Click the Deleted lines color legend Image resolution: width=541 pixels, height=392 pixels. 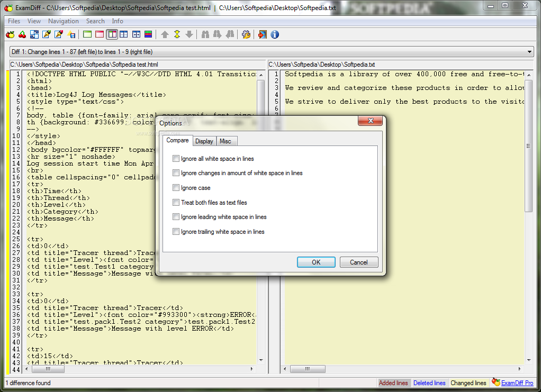429,382
